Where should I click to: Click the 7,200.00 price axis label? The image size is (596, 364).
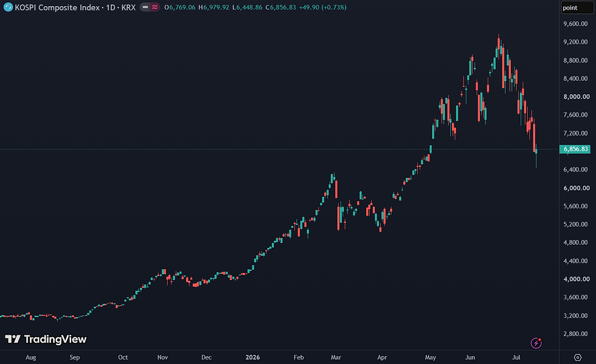[575, 133]
